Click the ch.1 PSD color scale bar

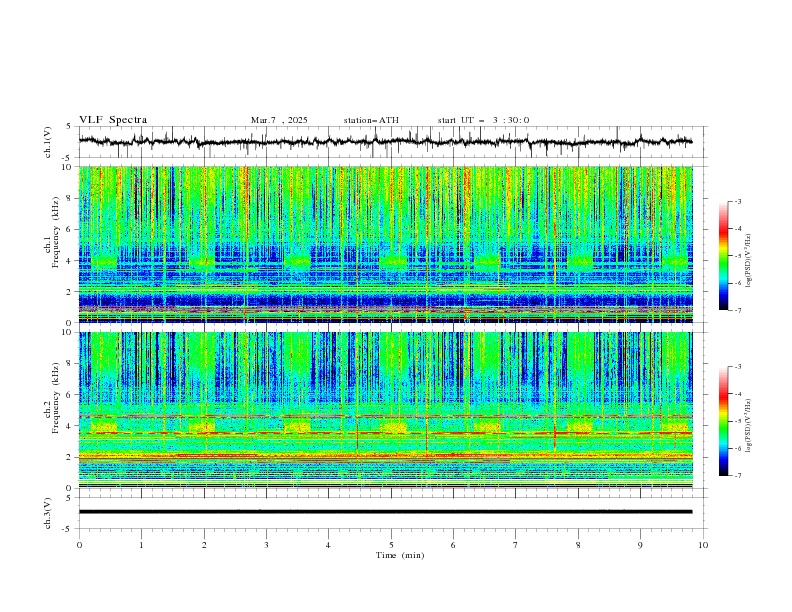pos(723,256)
